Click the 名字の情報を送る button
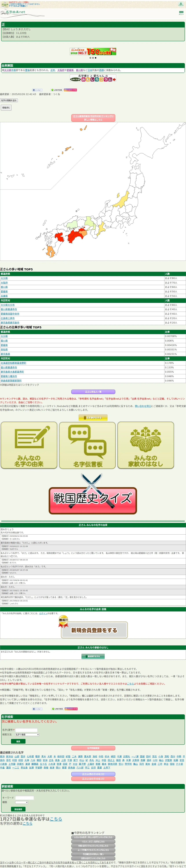The image size is (186, 868). point(9,100)
